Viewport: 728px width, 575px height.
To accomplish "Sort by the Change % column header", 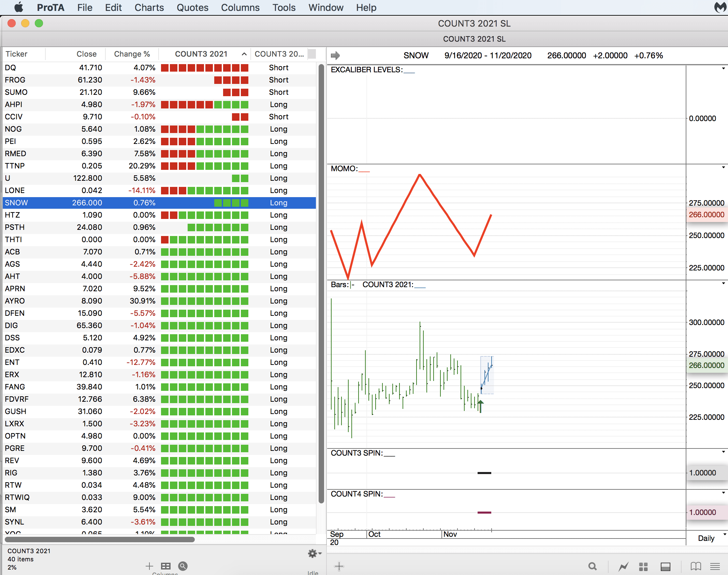I will 132,54.
